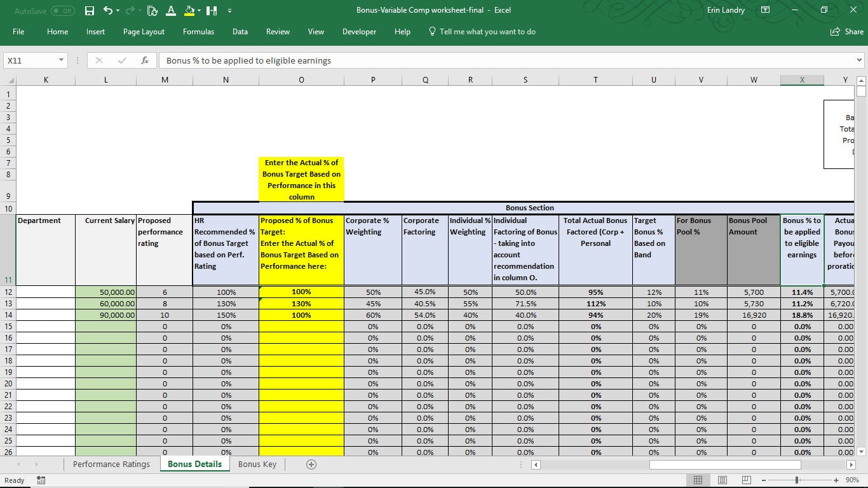
Task: Open the Review ribbon tab
Action: [278, 31]
